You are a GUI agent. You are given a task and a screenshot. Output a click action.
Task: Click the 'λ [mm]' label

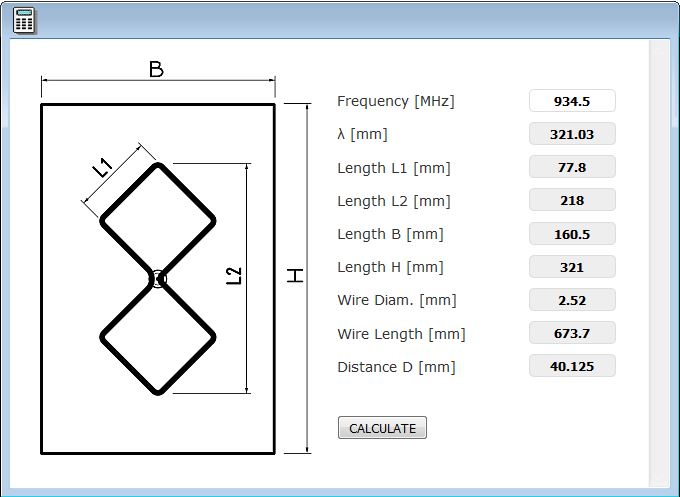click(x=362, y=134)
